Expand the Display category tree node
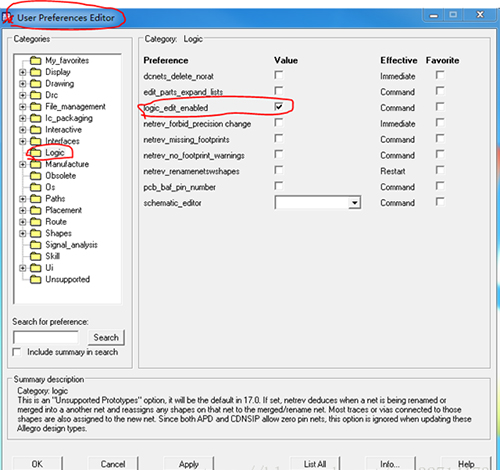Screen dimensions: 500x470 point(22,72)
